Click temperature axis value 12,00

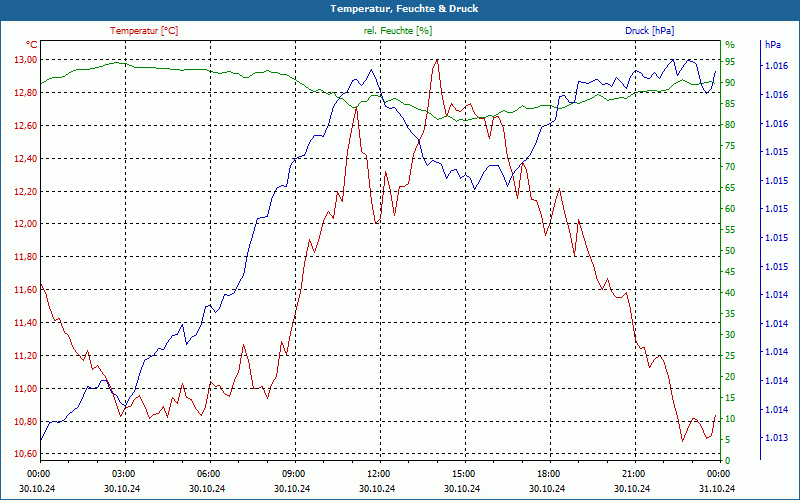[x=24, y=223]
